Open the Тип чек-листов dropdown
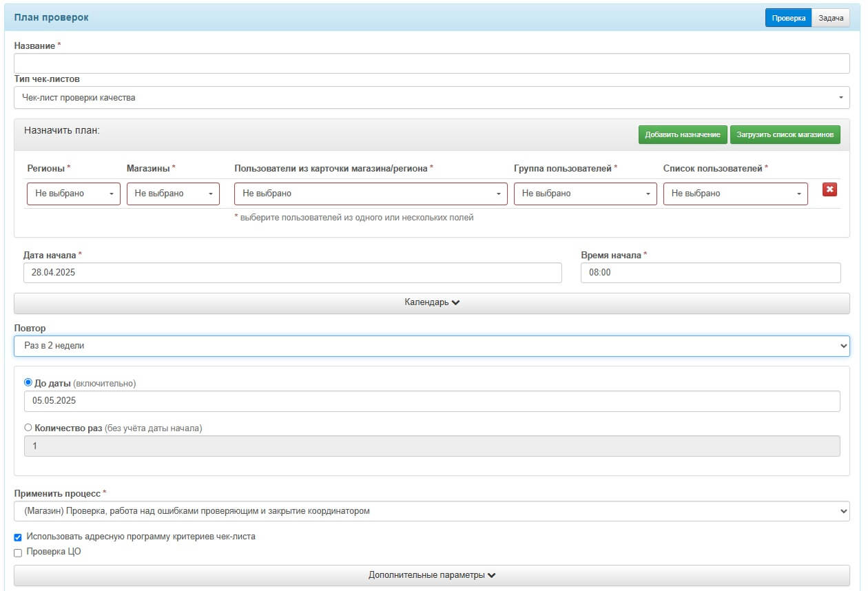868x591 pixels. tap(431, 98)
